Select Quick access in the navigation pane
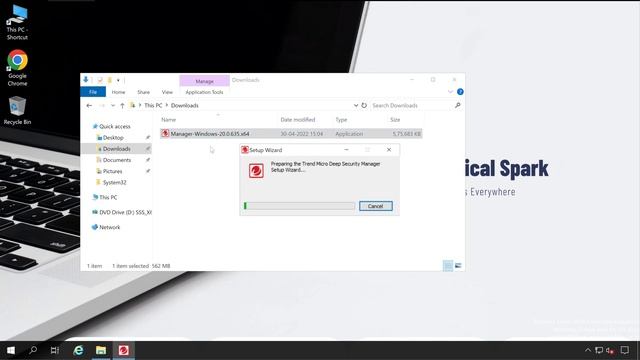640x360 pixels. 114,127
